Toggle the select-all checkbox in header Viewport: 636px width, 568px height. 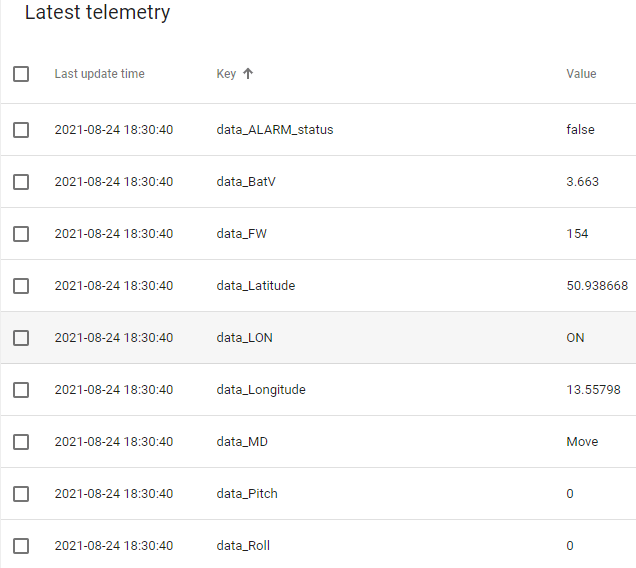tap(21, 74)
